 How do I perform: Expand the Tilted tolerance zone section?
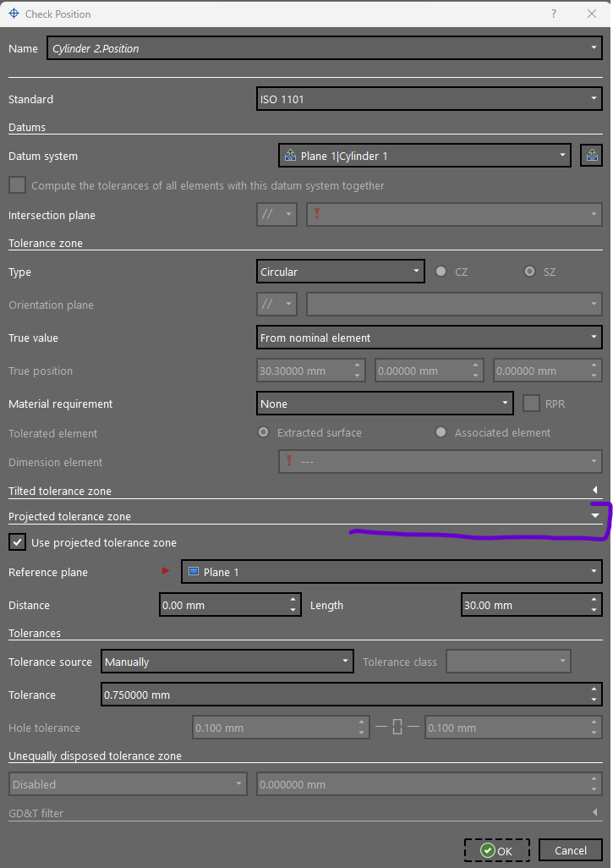coord(595,491)
